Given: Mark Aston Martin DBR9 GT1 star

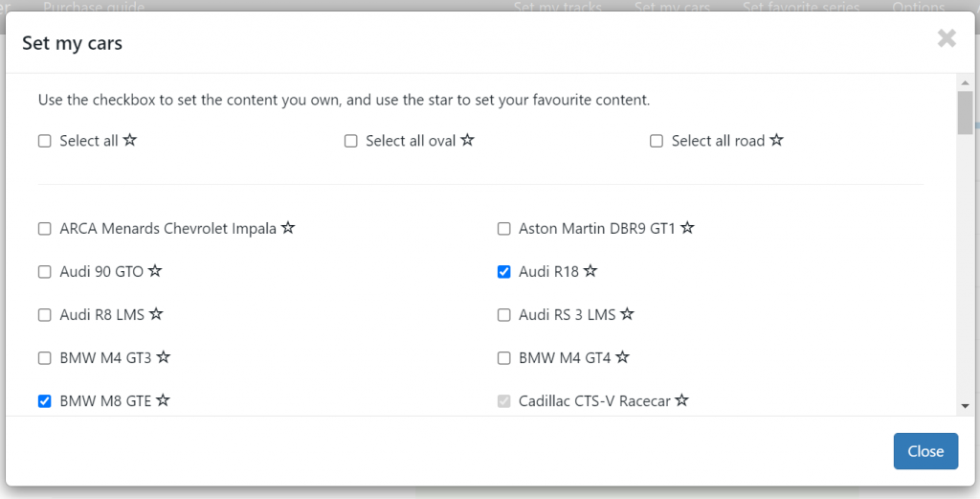Looking at the screenshot, I should coord(687,228).
